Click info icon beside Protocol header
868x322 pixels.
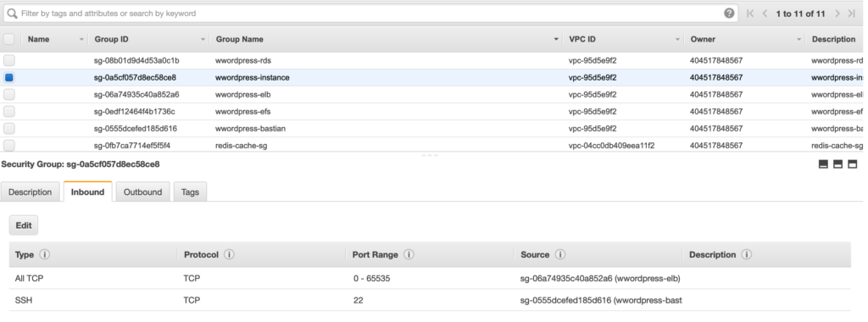coord(229,254)
